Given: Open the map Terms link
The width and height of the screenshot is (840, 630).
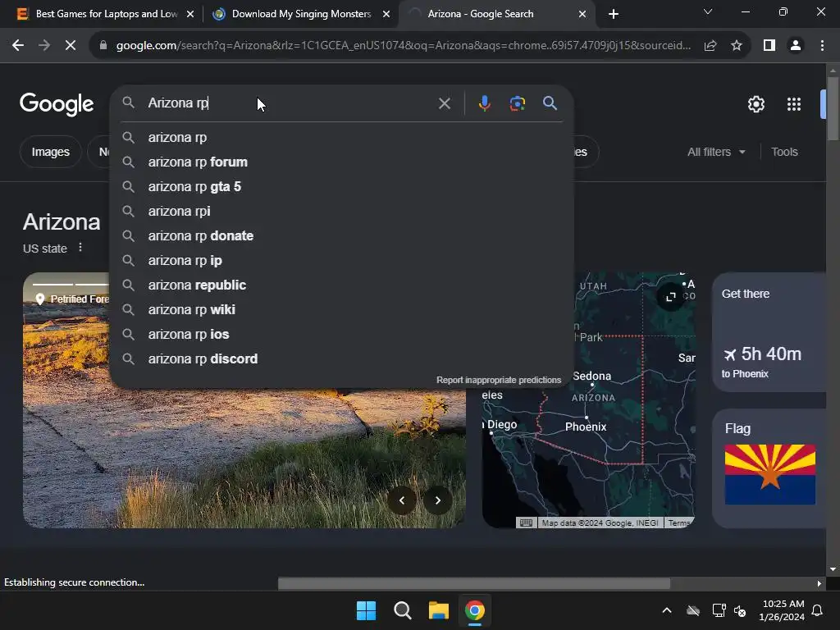Looking at the screenshot, I should (x=678, y=523).
